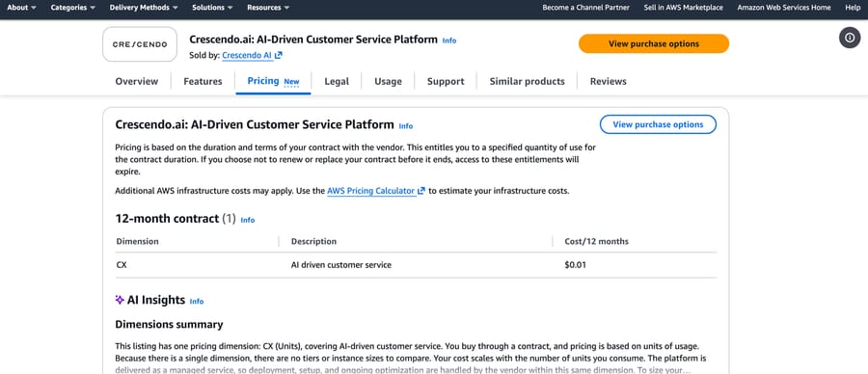Open the Delivery Methods dropdown
Viewport: 868px width, 374px height.
[144, 8]
